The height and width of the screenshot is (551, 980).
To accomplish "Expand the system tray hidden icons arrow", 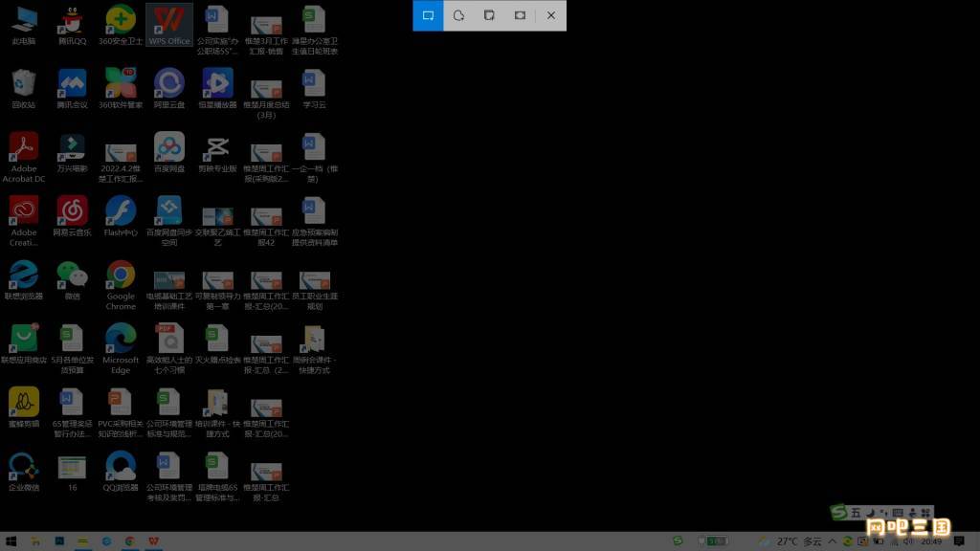I will coord(833,541).
